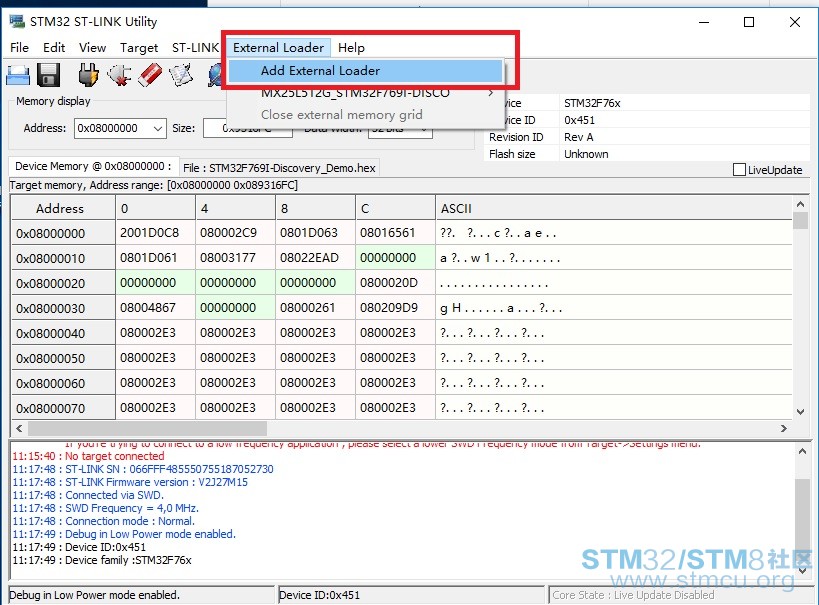Select cell 08016561 in memory grid

coord(395,232)
